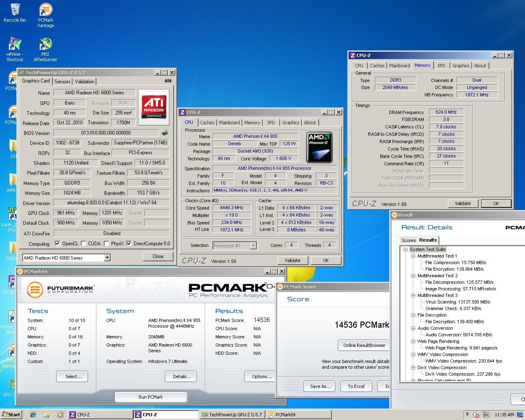Image resolution: width=525 pixels, height=420 pixels.
Task: Collapse the Multithreaded Test 1 node
Action: point(413,256)
